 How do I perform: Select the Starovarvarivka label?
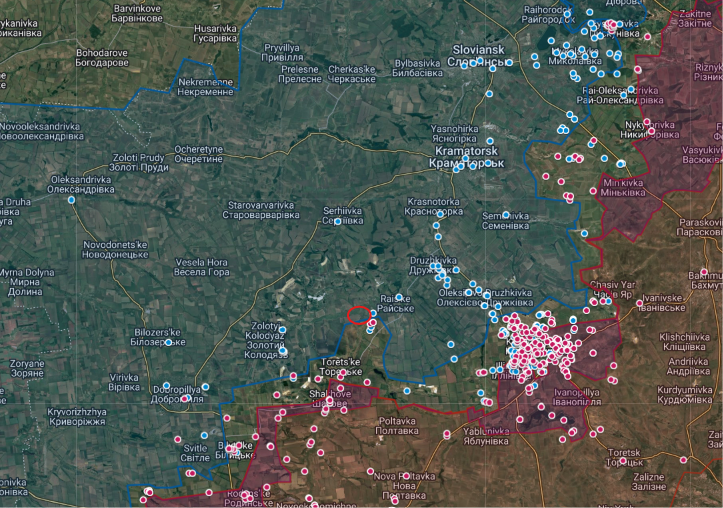261,210
